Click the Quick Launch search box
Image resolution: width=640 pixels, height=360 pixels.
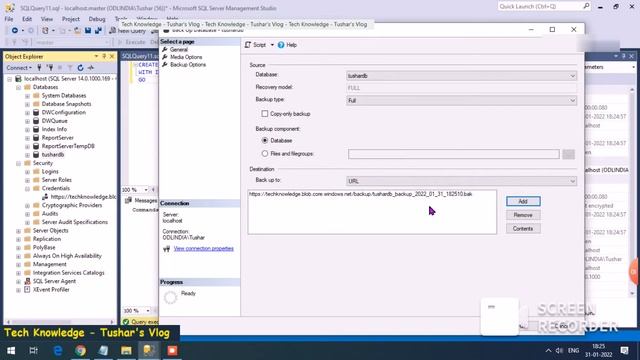click(x=544, y=7)
